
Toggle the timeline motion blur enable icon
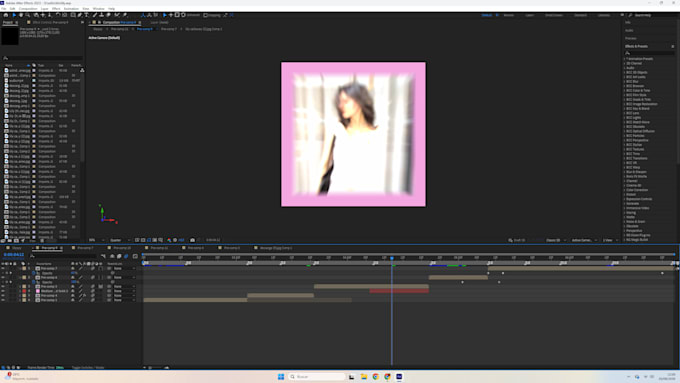[126, 256]
